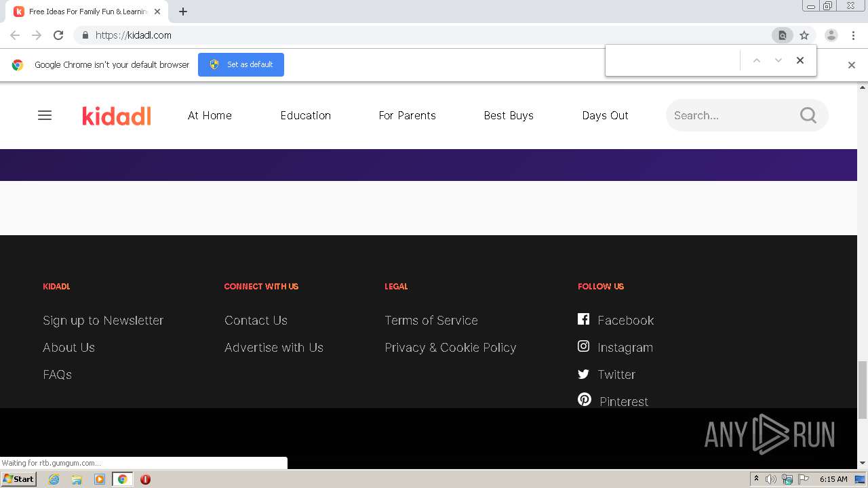Image resolution: width=868 pixels, height=488 pixels.
Task: Click the Pinterest icon in footer
Action: (585, 400)
